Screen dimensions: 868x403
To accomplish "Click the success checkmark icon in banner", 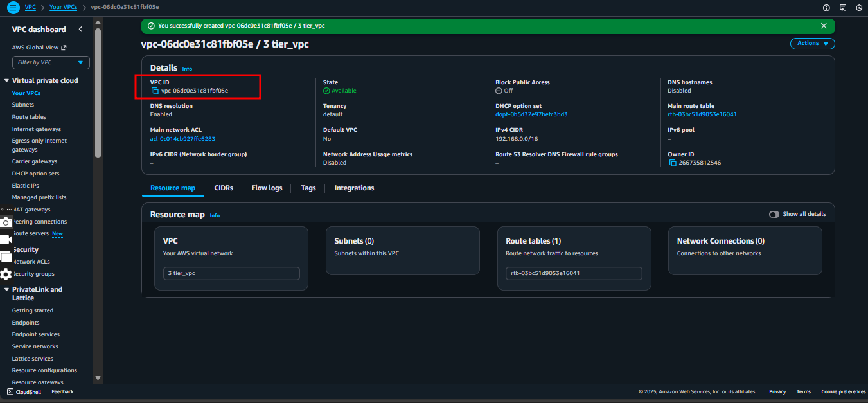I will [151, 26].
